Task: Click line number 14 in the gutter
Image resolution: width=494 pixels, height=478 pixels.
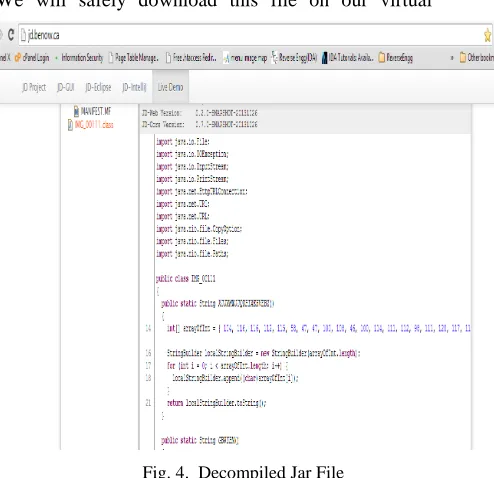Action: [148, 328]
